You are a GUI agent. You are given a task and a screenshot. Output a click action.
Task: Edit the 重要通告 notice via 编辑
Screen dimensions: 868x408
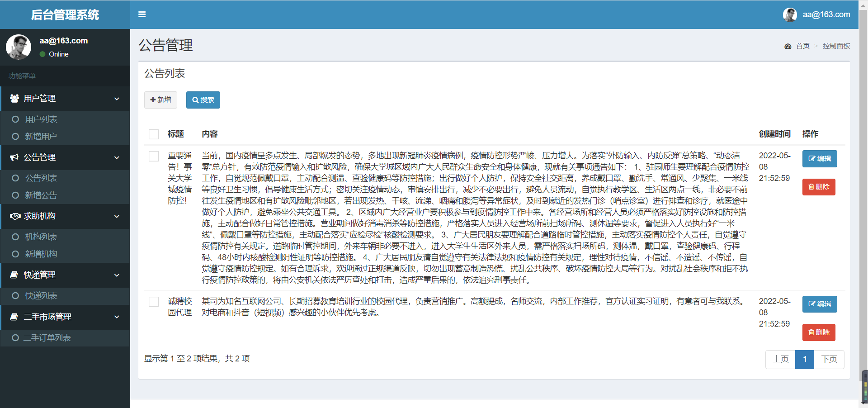point(820,159)
